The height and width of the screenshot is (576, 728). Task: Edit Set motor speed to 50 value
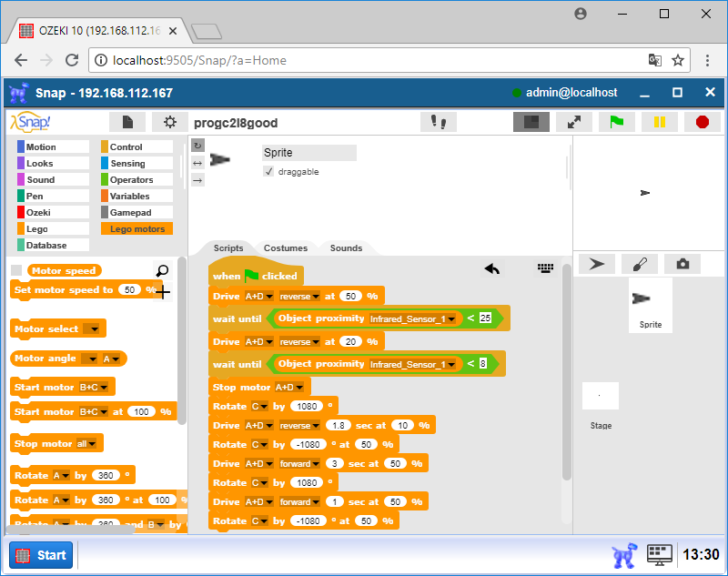point(129,289)
